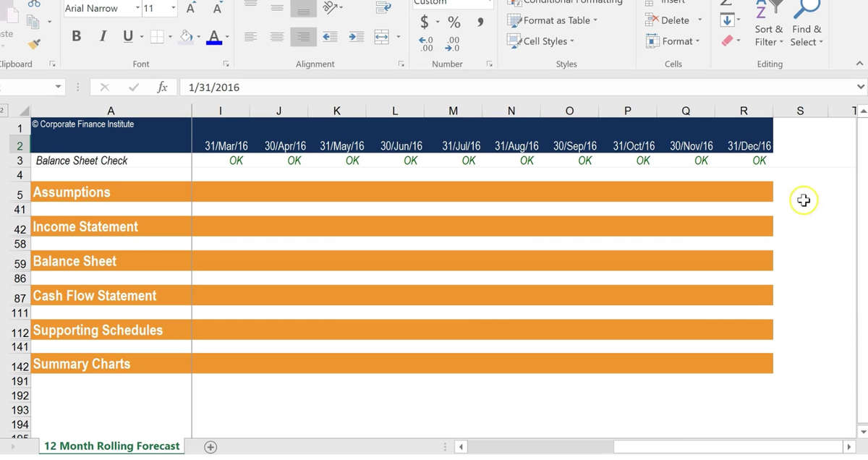Click the Clear eraser icon
Image resolution: width=868 pixels, height=460 pixels.
tap(728, 41)
